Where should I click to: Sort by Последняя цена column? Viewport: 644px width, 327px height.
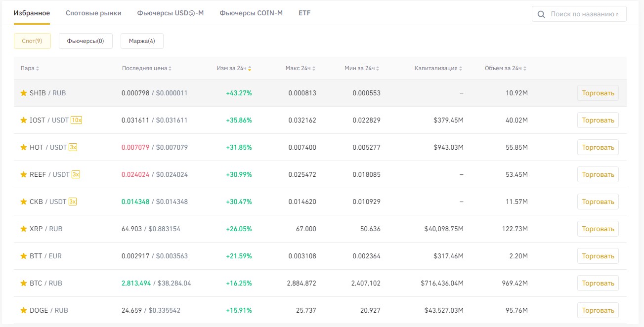(x=147, y=68)
